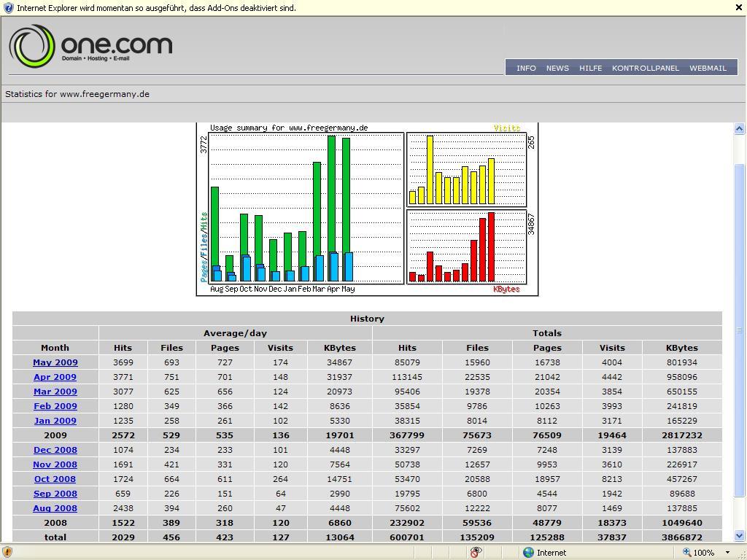Click the privacy report eye icon in status bar
747x560 pixels.
pyautogui.click(x=476, y=553)
